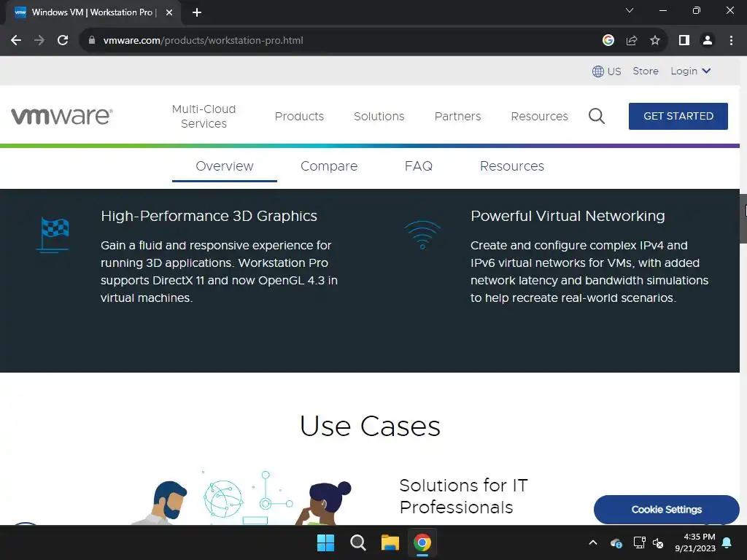
Task: Open a new browser tab
Action: pyautogui.click(x=197, y=12)
